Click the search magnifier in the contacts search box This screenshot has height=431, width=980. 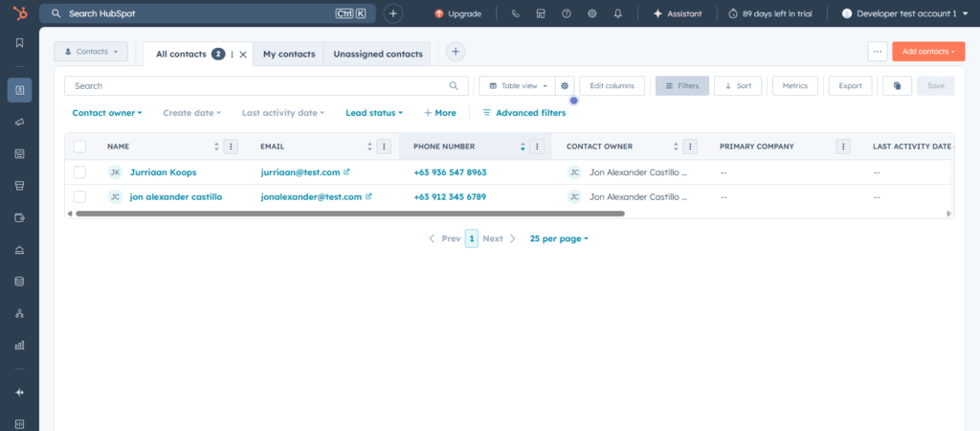(454, 85)
